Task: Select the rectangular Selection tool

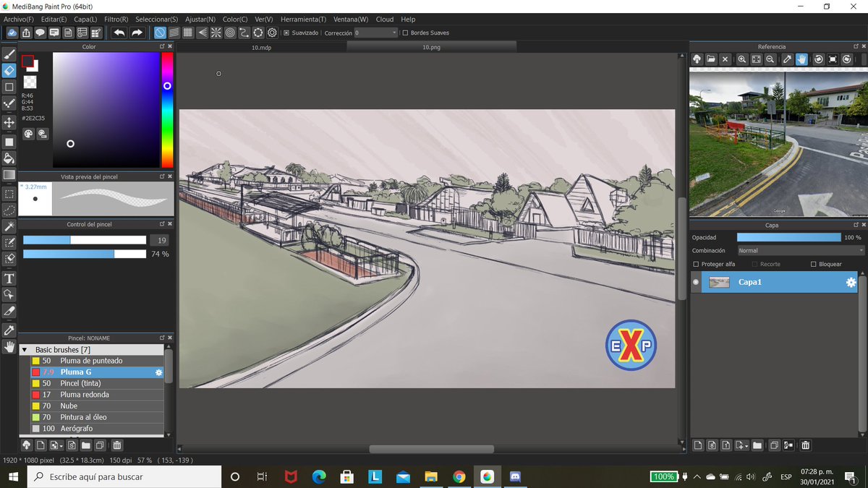Action: tap(9, 194)
